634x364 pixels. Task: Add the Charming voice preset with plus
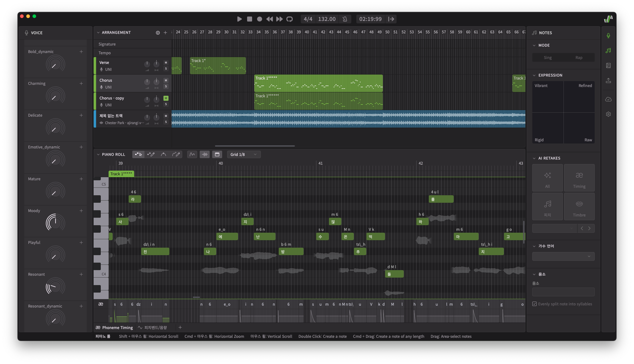click(81, 83)
